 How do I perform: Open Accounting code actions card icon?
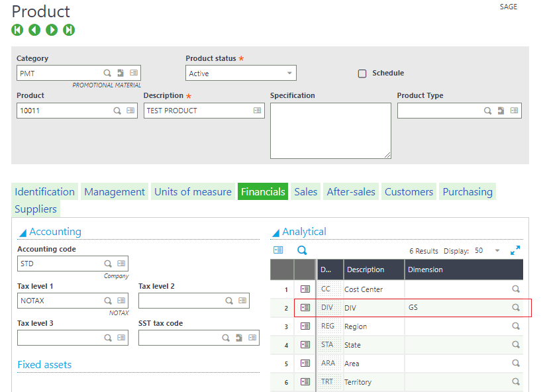pos(121,263)
